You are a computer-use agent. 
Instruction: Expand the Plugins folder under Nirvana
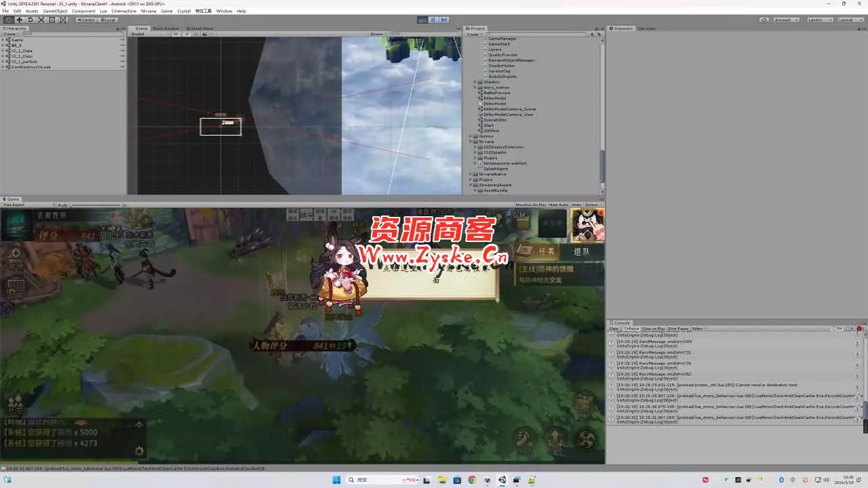(475, 158)
